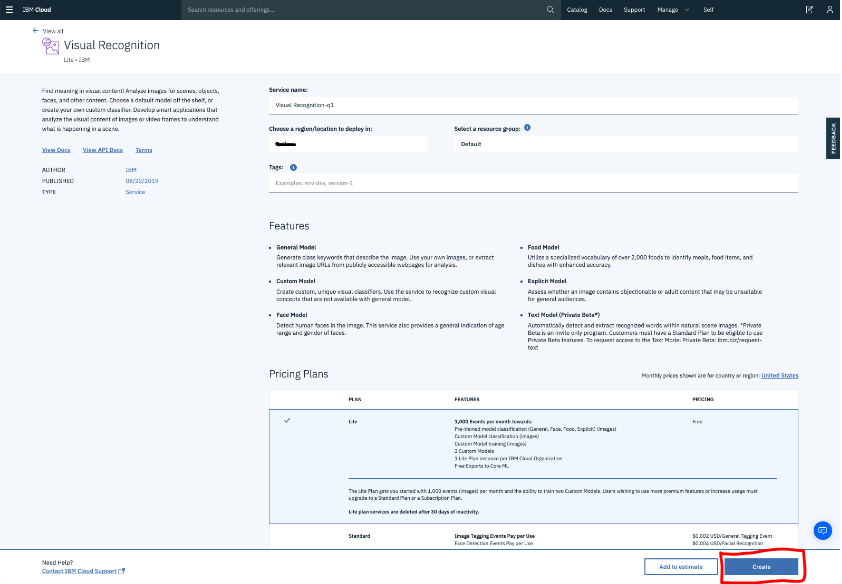
Task: Open the user profile icon
Action: [x=830, y=10]
